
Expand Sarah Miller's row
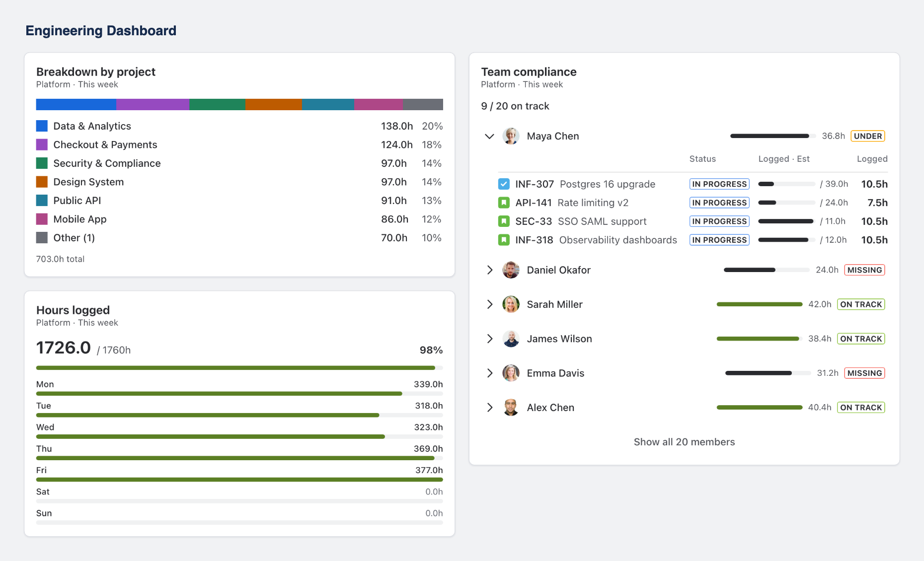pyautogui.click(x=489, y=304)
